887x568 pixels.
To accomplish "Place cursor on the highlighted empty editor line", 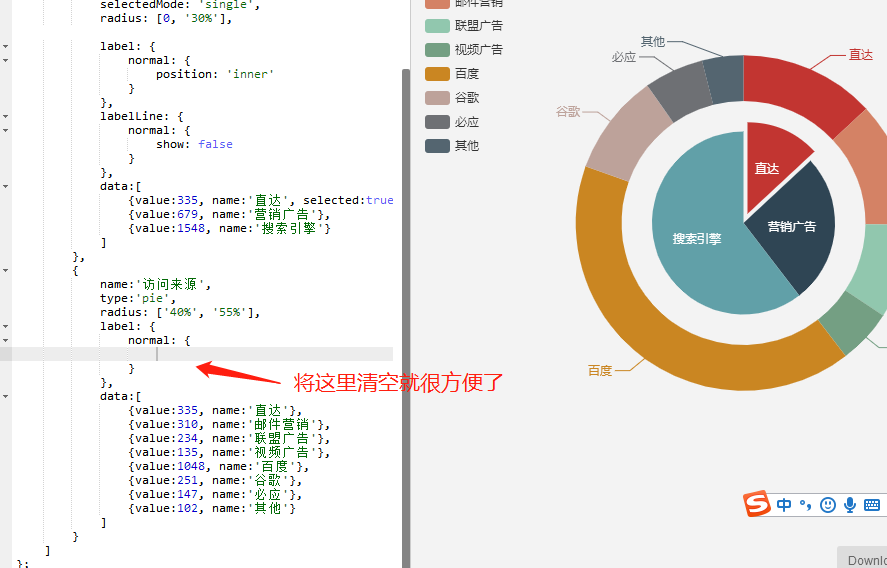I will click(x=203, y=354).
